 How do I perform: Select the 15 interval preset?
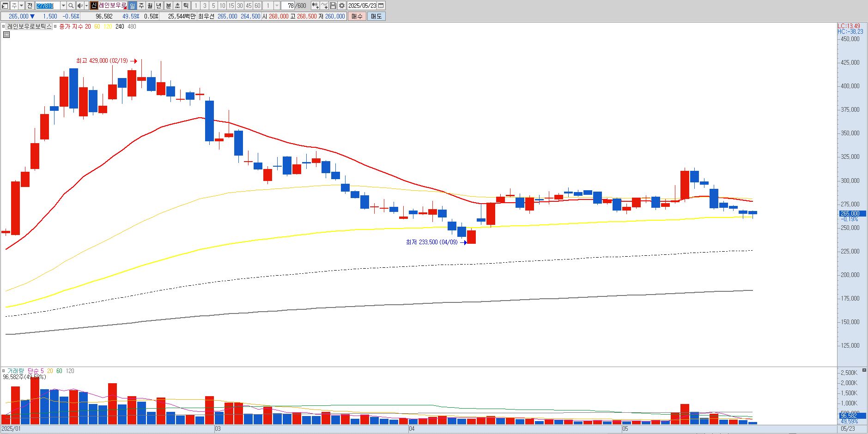231,6
